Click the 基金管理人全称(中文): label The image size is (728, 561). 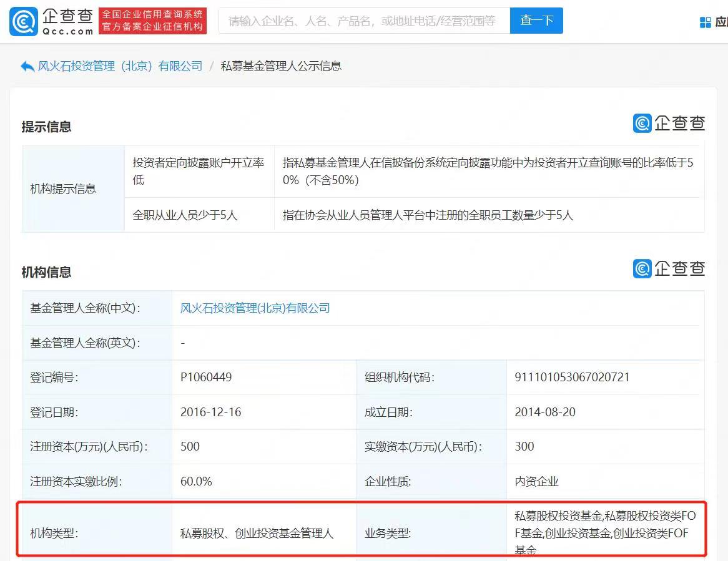85,308
